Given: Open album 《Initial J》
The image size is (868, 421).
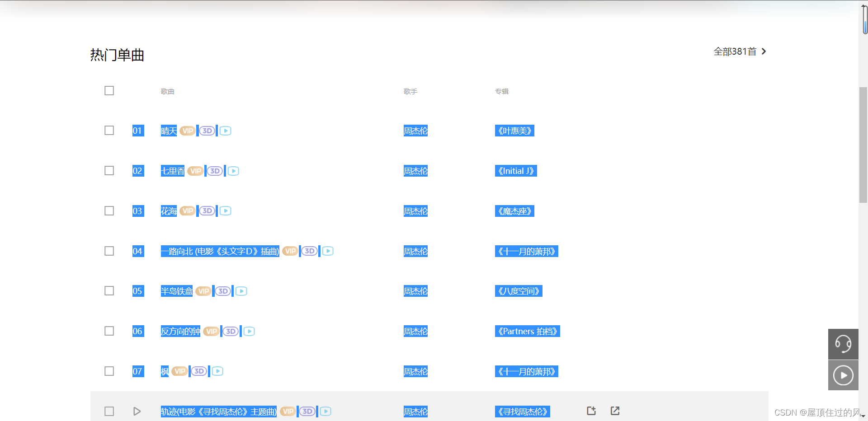Looking at the screenshot, I should [x=516, y=171].
